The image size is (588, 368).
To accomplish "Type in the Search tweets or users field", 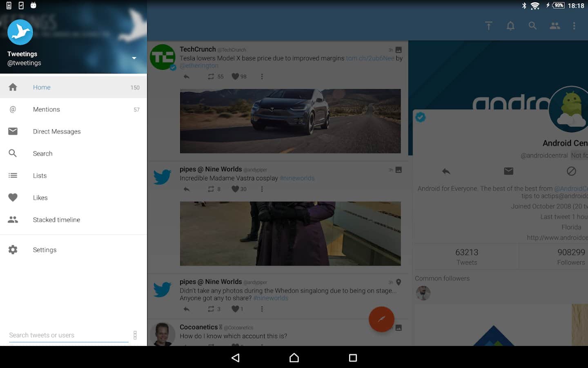I will (68, 335).
